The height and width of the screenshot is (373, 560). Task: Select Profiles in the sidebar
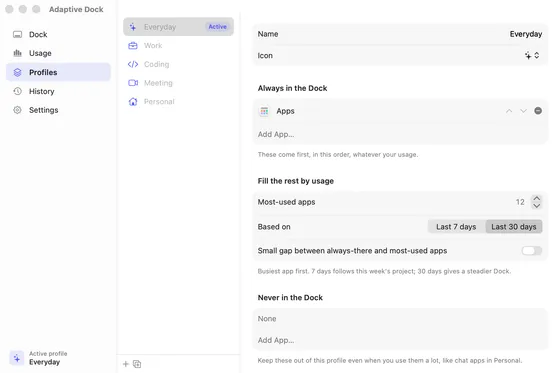point(58,72)
